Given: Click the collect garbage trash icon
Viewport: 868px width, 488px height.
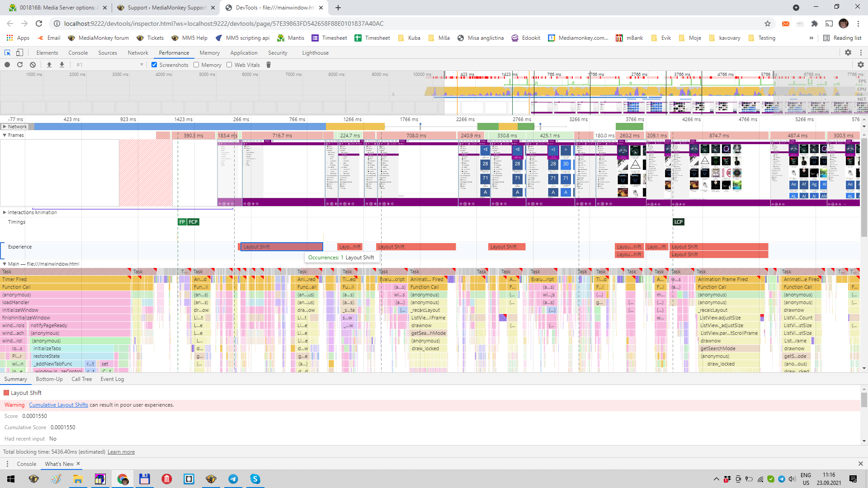Looking at the screenshot, I should (269, 65).
